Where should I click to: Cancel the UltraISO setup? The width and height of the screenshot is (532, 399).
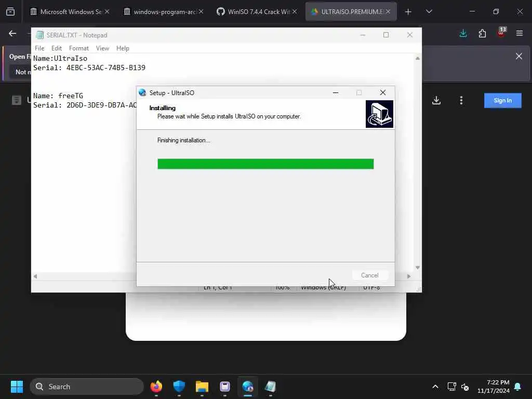tap(369, 275)
